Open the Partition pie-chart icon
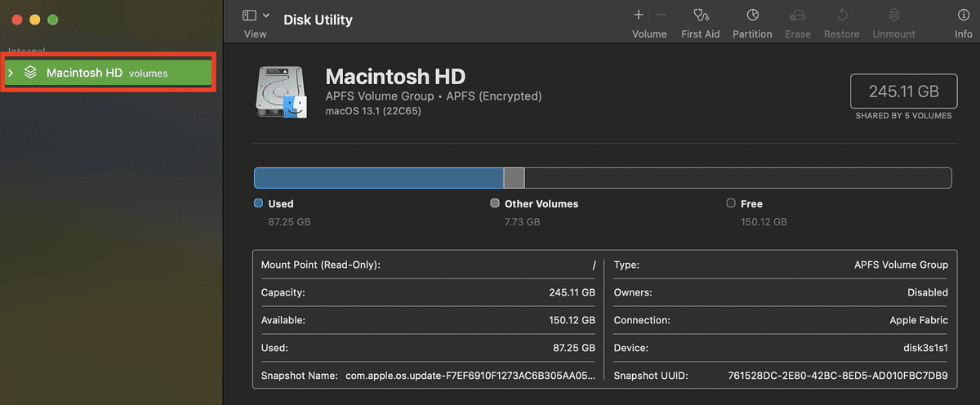Screen dimensions: 980x405 click(x=752, y=15)
